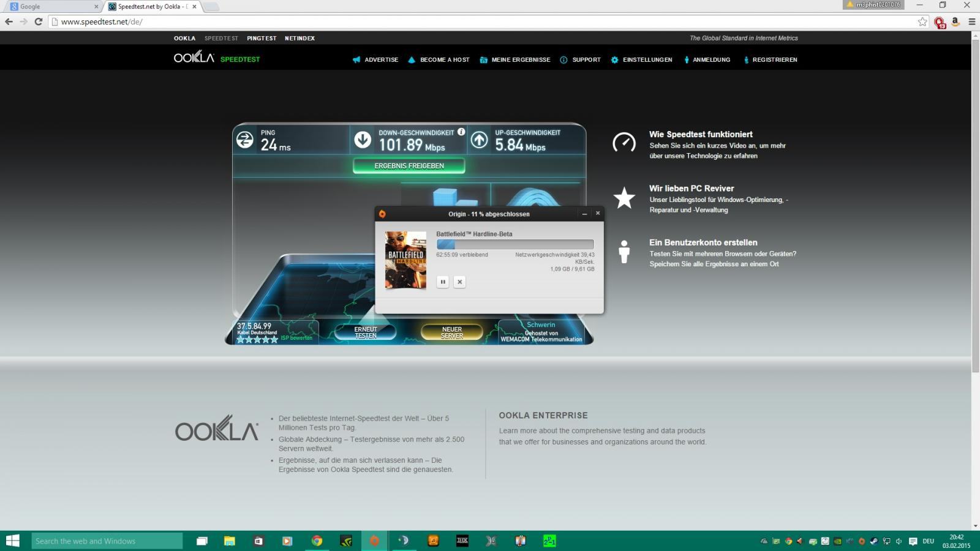Open REGISTRIEREN sign-up page
980x551 pixels.
click(x=770, y=60)
